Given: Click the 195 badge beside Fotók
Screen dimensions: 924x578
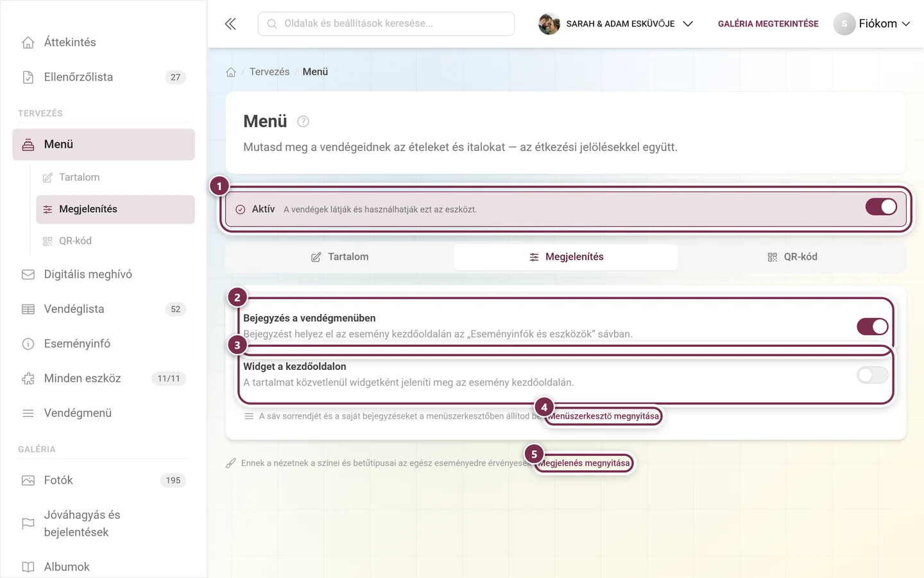Looking at the screenshot, I should 173,480.
